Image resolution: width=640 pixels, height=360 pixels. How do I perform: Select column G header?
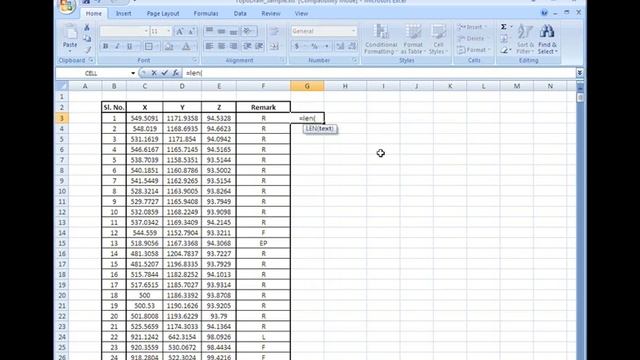tap(307, 86)
